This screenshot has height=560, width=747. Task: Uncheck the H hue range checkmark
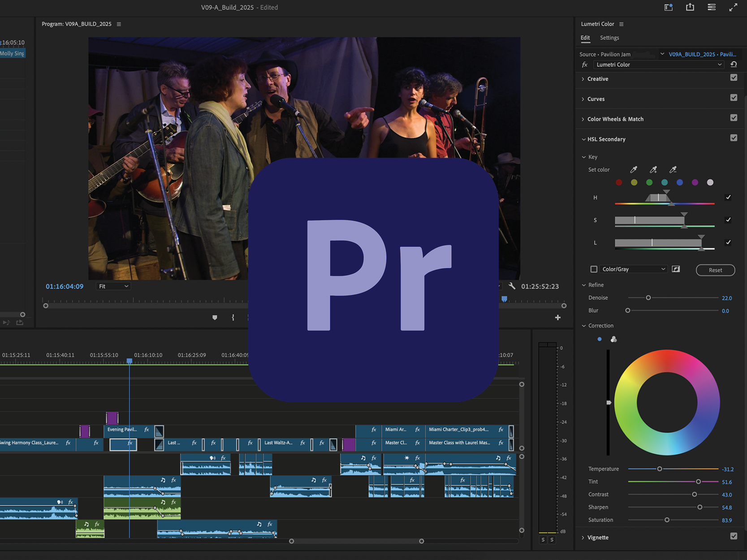[728, 197]
